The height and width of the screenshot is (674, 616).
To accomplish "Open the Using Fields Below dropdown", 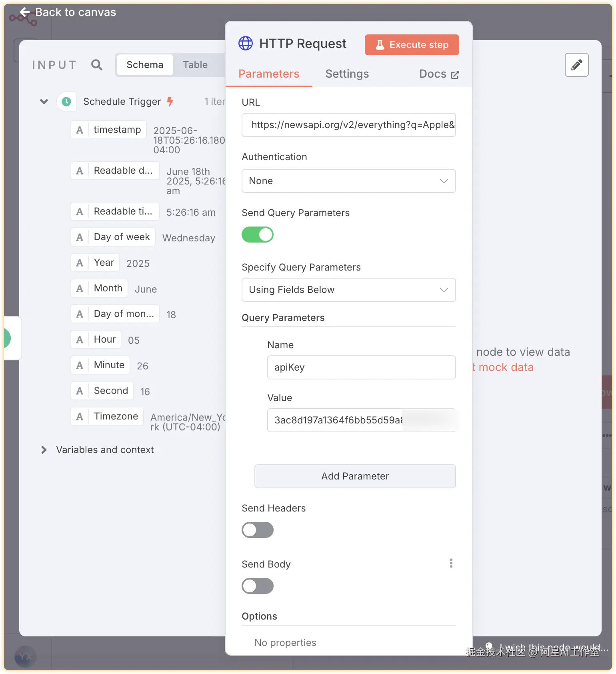I will [348, 290].
